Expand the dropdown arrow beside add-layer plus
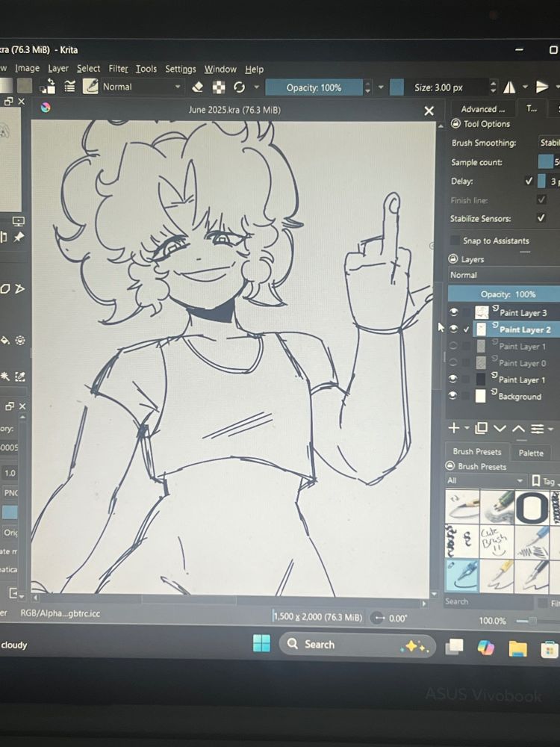 (467, 429)
